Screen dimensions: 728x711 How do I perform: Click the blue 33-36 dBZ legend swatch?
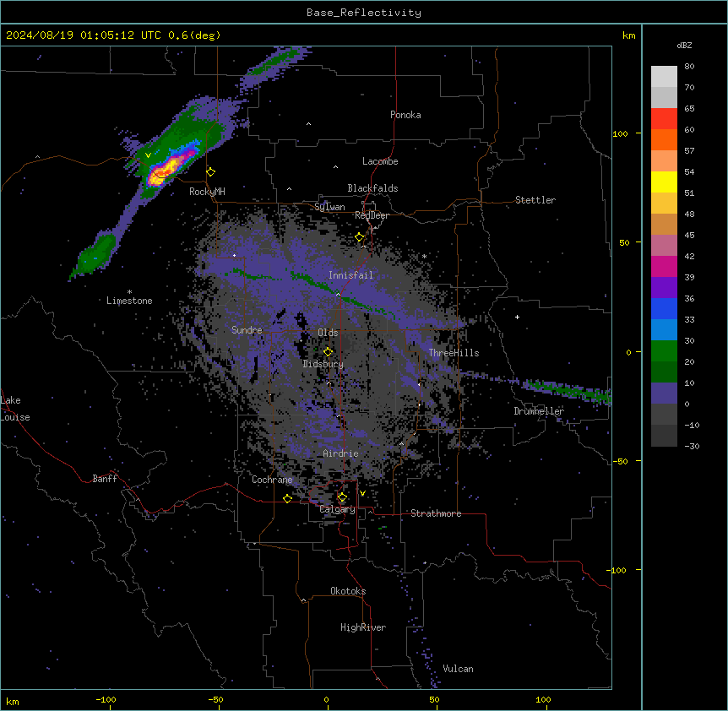[x=664, y=308]
